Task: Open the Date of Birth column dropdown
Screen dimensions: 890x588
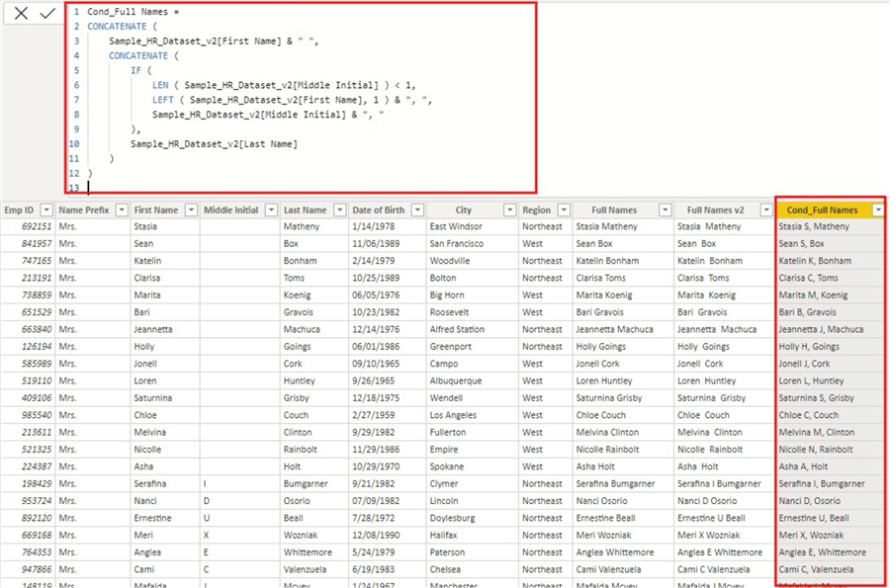Action: pyautogui.click(x=418, y=210)
